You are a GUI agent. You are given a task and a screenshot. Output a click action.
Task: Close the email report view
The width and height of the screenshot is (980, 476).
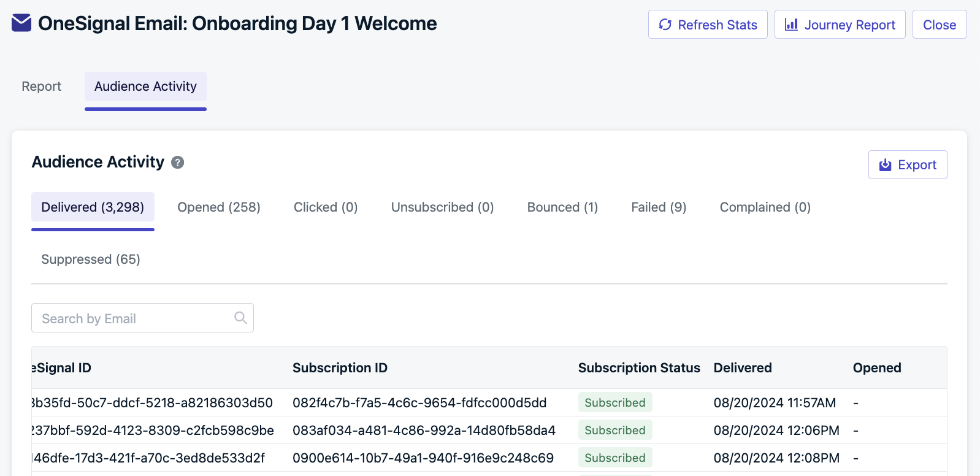pyautogui.click(x=940, y=25)
